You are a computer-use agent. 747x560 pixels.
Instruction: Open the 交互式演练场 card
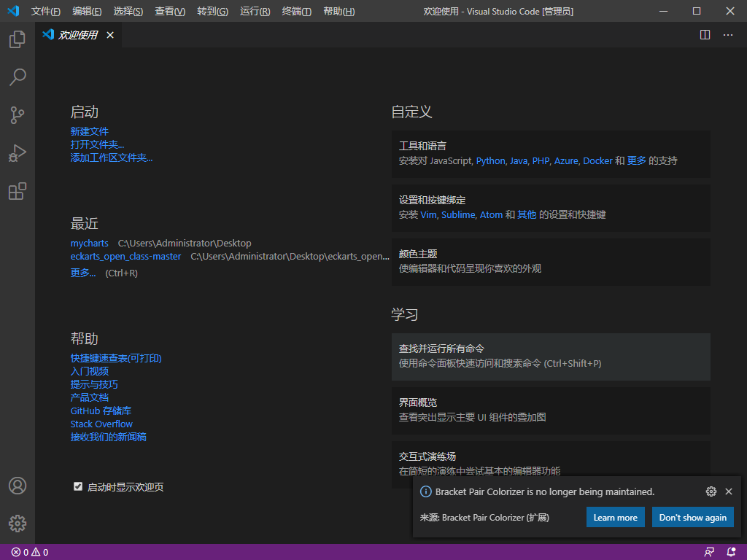(551, 464)
